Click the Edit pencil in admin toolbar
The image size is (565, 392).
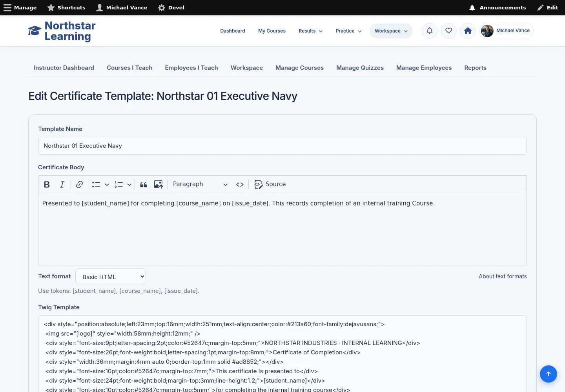point(548,7)
